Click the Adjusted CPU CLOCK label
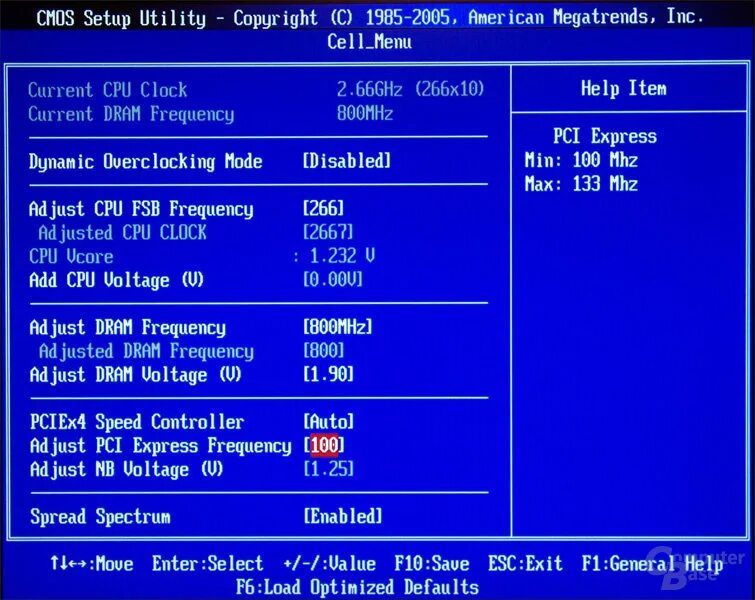Image resolution: width=755 pixels, height=600 pixels. click(122, 233)
